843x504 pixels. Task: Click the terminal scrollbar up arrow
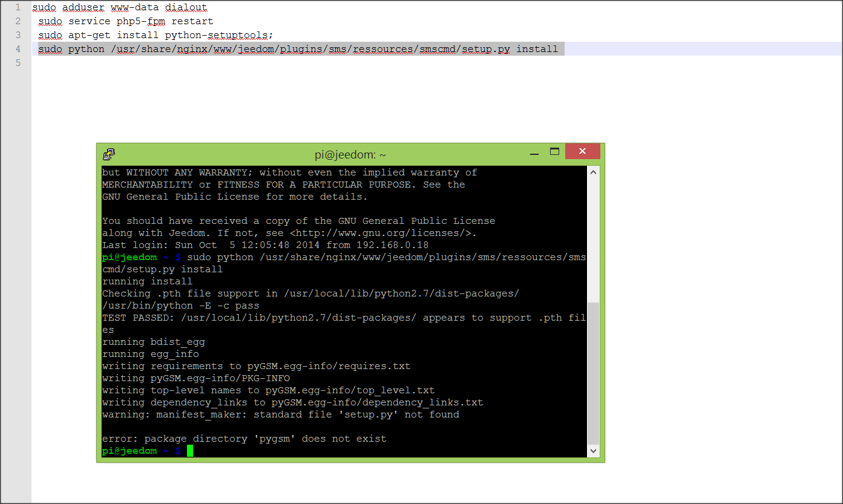click(x=593, y=172)
